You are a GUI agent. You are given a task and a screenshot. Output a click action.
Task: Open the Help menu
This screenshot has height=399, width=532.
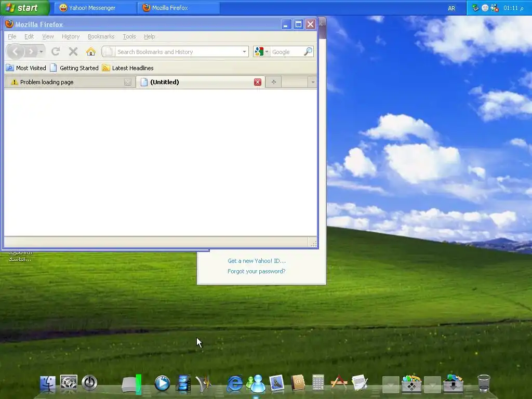149,36
